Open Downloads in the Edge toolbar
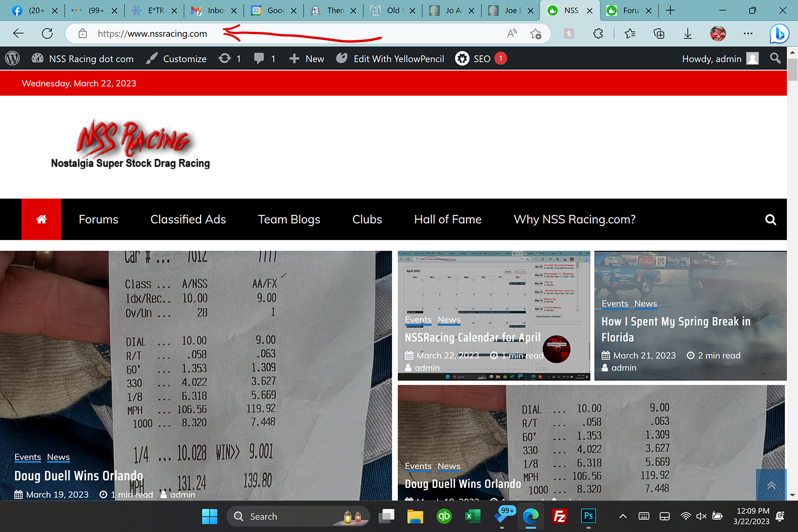The width and height of the screenshot is (798, 532). tap(687, 33)
